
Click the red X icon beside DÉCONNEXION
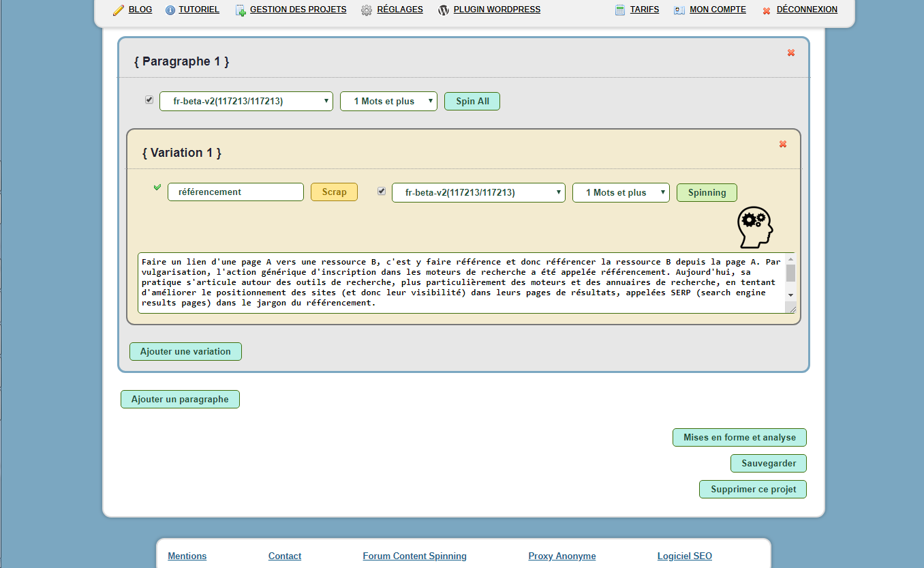pos(767,11)
